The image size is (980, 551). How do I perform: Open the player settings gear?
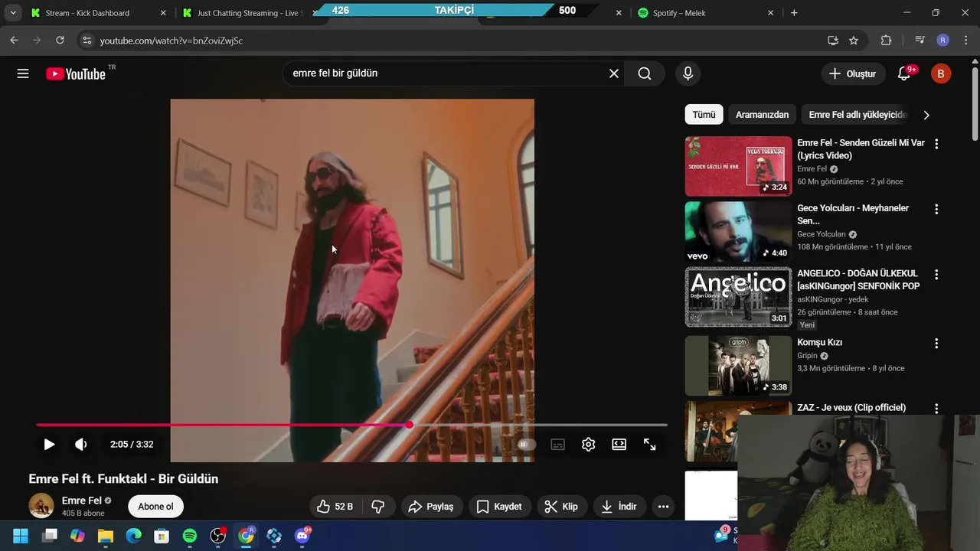pos(588,445)
